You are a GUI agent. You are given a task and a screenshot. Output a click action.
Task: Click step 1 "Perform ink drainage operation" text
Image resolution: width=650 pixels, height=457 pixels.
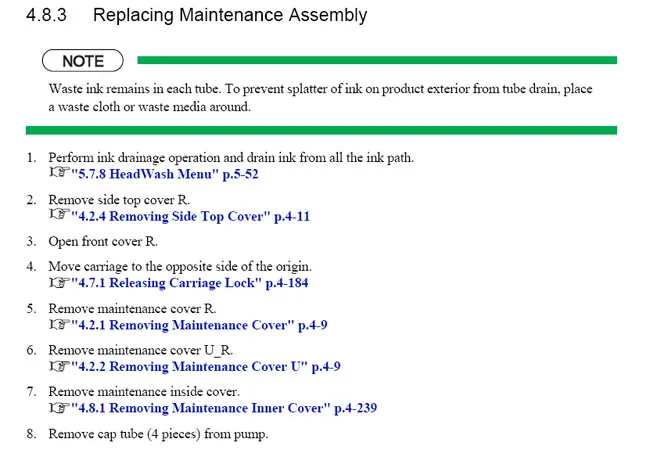231,158
